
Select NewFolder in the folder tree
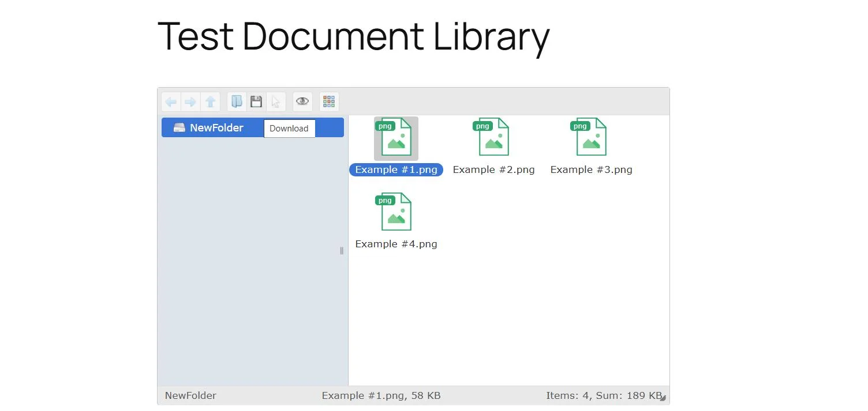[216, 128]
